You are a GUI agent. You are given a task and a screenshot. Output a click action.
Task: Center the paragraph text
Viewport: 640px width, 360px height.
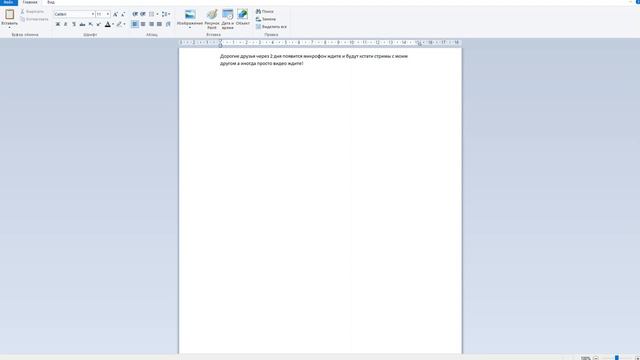[x=143, y=24]
